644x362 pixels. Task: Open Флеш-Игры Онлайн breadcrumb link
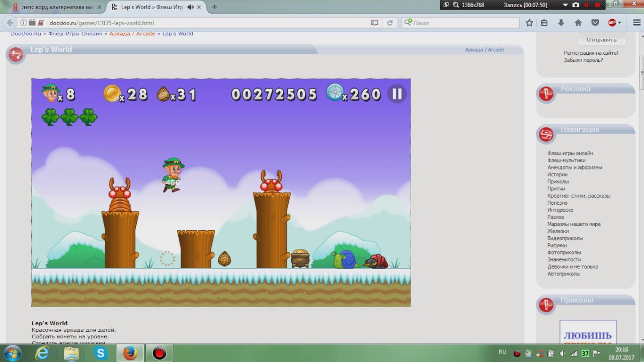click(75, 34)
